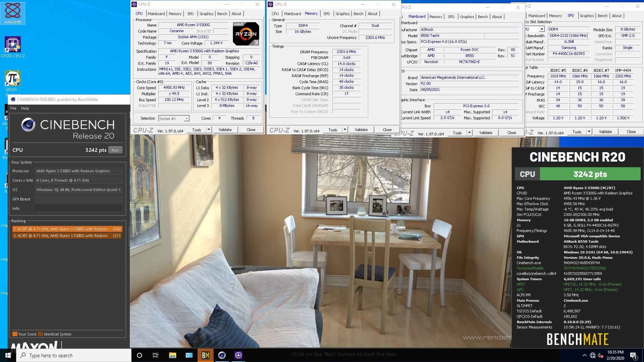Open the Cinebench taskbar icon
644x362 pixels.
(222, 355)
